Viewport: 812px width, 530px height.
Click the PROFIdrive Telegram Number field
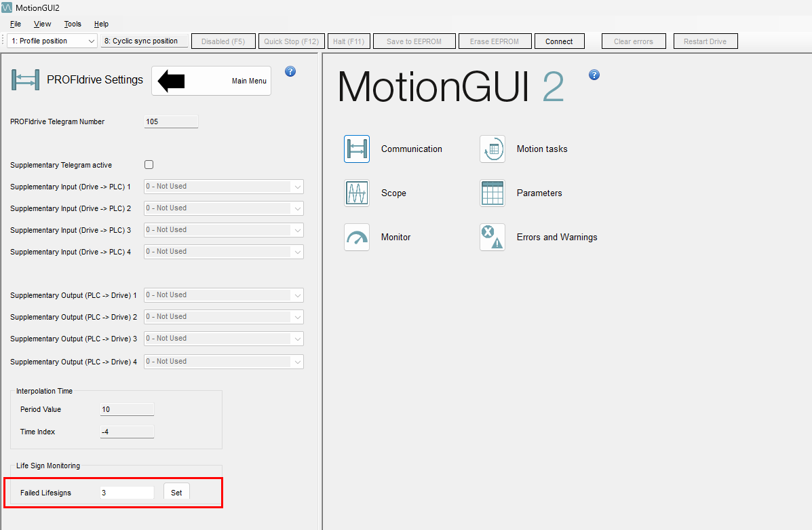(x=171, y=121)
